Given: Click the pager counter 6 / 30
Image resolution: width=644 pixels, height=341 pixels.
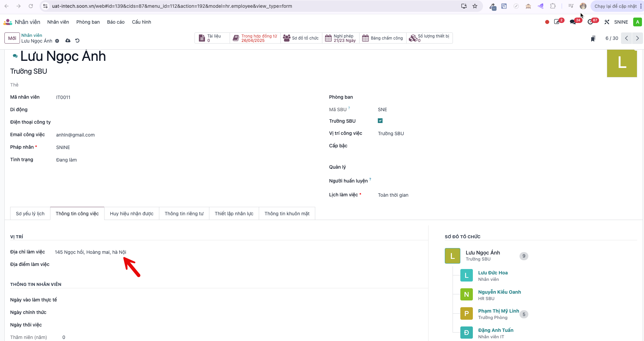Looking at the screenshot, I should tap(612, 38).
